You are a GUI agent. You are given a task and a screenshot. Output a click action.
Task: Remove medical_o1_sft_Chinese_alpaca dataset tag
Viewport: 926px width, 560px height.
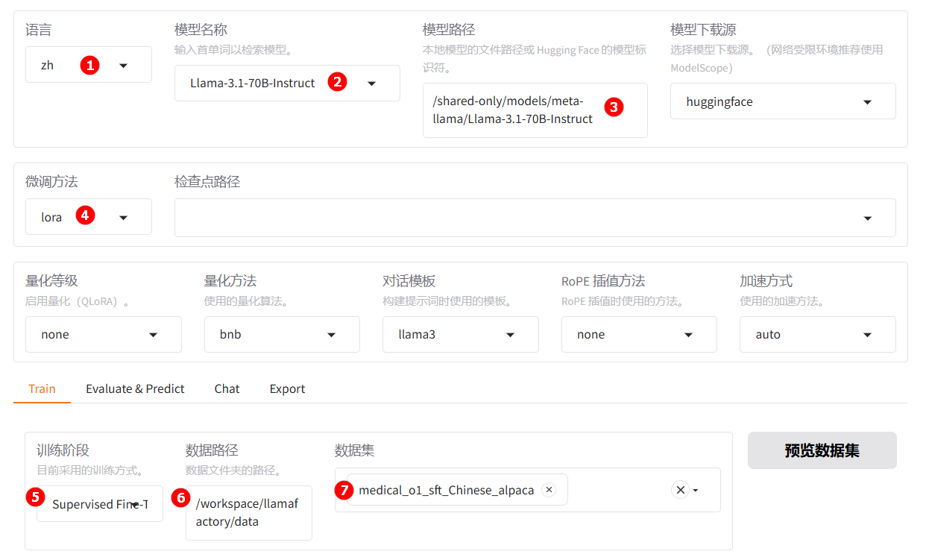[549, 490]
